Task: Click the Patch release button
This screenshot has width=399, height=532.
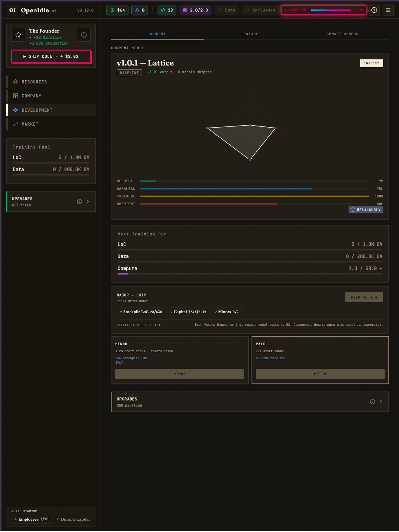Action: pos(320,374)
